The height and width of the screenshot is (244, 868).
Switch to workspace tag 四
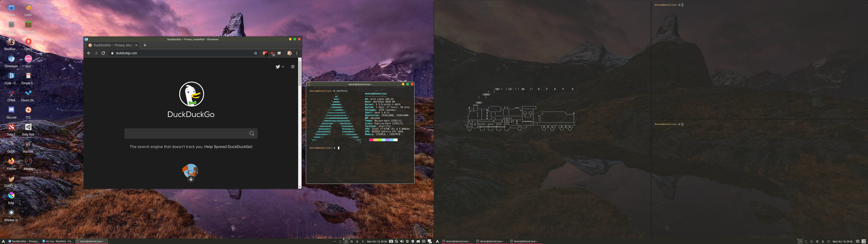352,242
